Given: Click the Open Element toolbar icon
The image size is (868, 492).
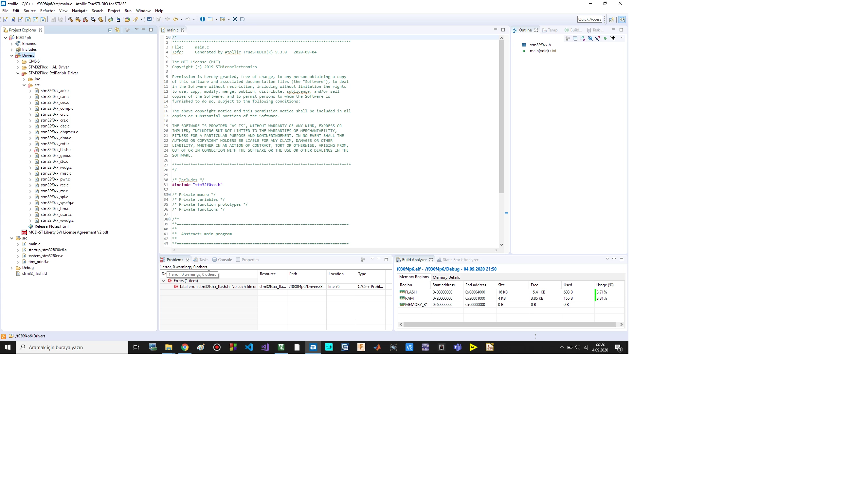Looking at the screenshot, I should click(127, 19).
